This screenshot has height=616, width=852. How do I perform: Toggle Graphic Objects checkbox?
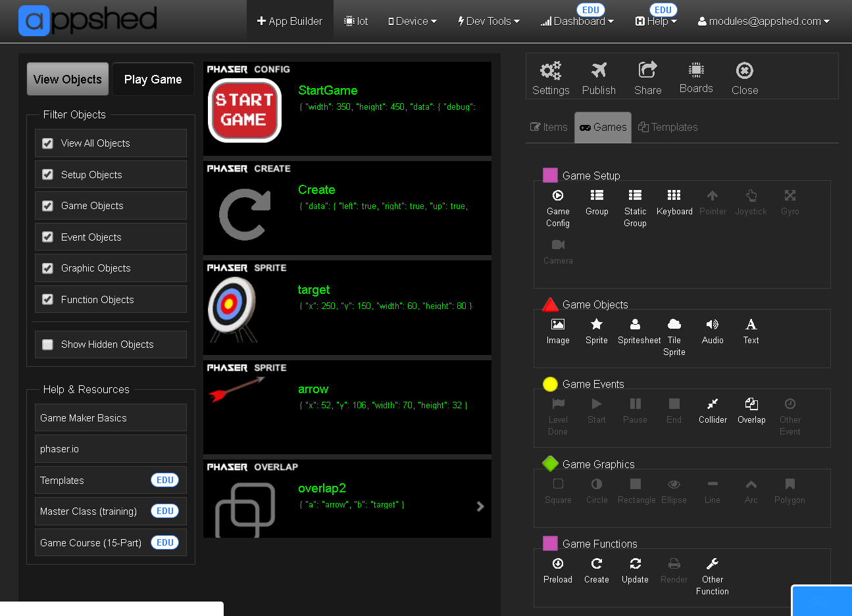[x=47, y=268]
